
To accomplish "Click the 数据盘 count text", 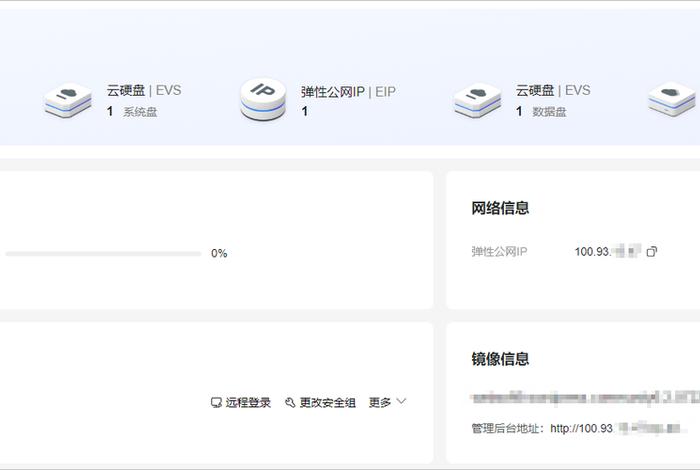I will coord(541,112).
